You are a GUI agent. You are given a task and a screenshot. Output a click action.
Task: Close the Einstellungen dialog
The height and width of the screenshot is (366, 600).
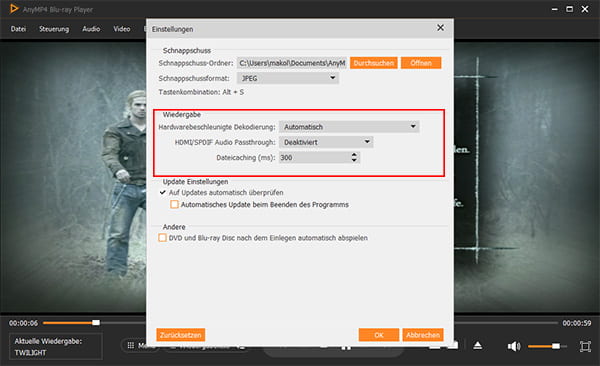click(x=440, y=28)
